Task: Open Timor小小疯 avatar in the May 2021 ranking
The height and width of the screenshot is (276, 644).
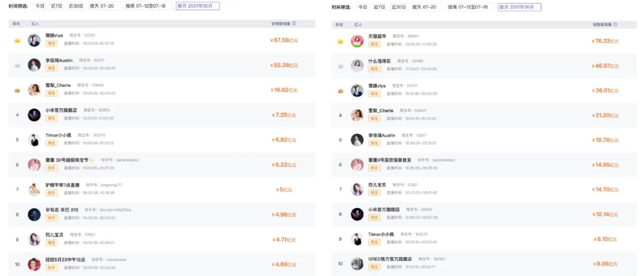Action: [34, 139]
